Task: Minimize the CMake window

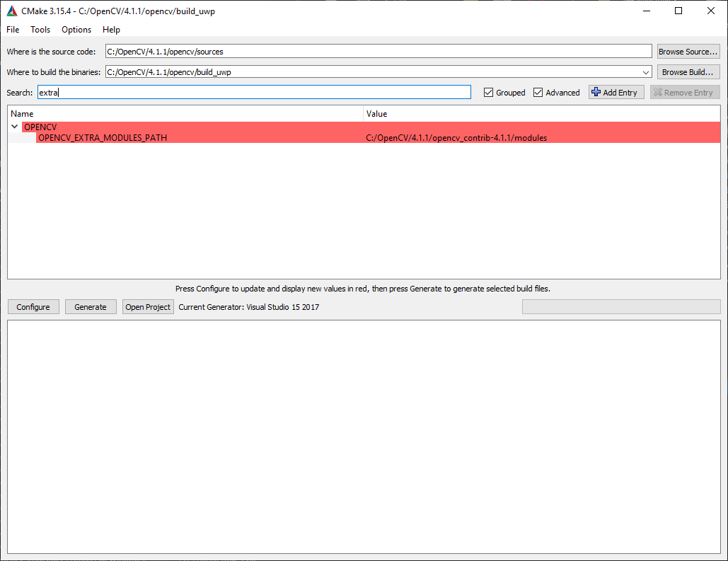Action: [647, 11]
